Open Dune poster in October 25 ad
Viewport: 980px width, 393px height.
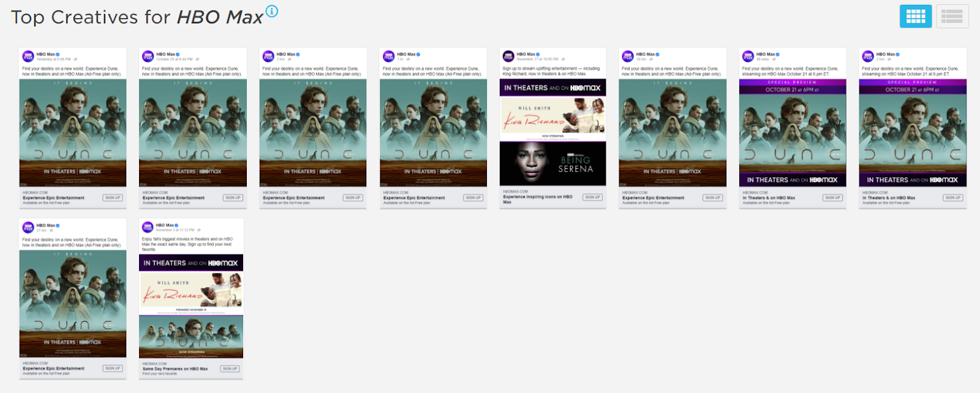(x=193, y=132)
